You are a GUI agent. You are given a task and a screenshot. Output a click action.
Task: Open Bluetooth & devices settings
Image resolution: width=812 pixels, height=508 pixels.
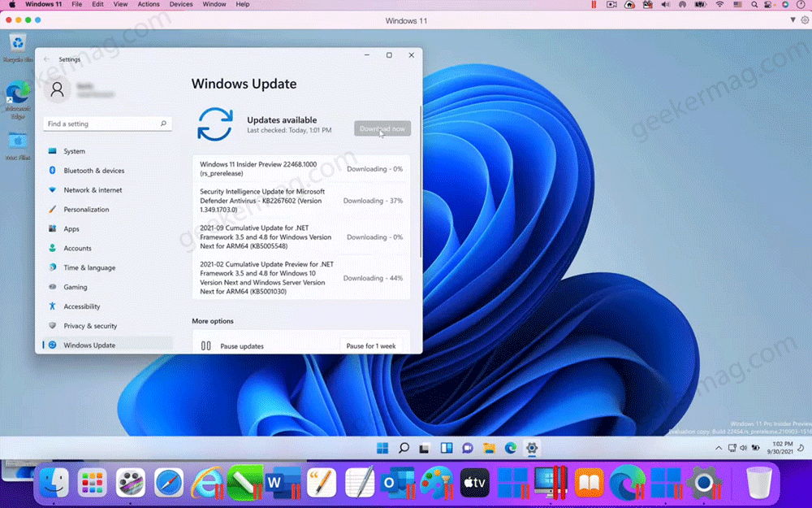click(x=108, y=171)
